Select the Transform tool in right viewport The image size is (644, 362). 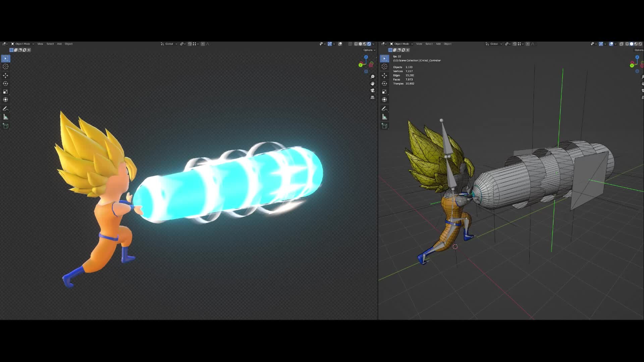[x=384, y=100]
